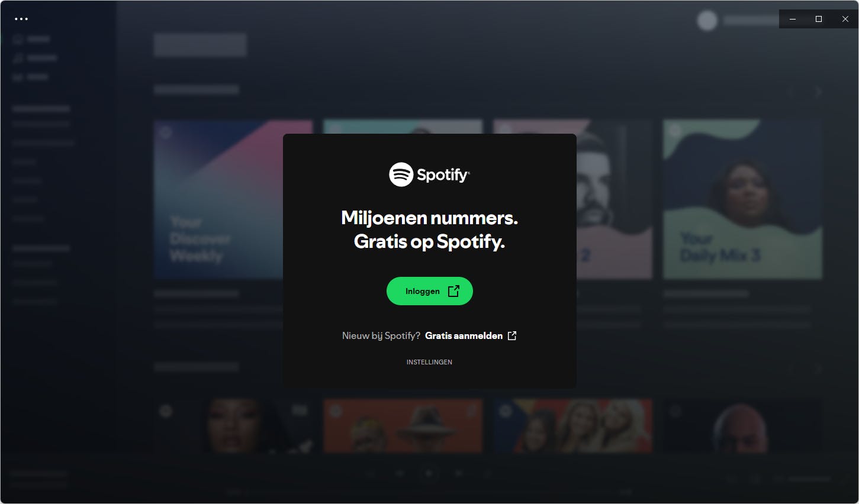859x504 pixels.
Task: Open INSTELLINGEN below the sign-up link
Action: (429, 362)
